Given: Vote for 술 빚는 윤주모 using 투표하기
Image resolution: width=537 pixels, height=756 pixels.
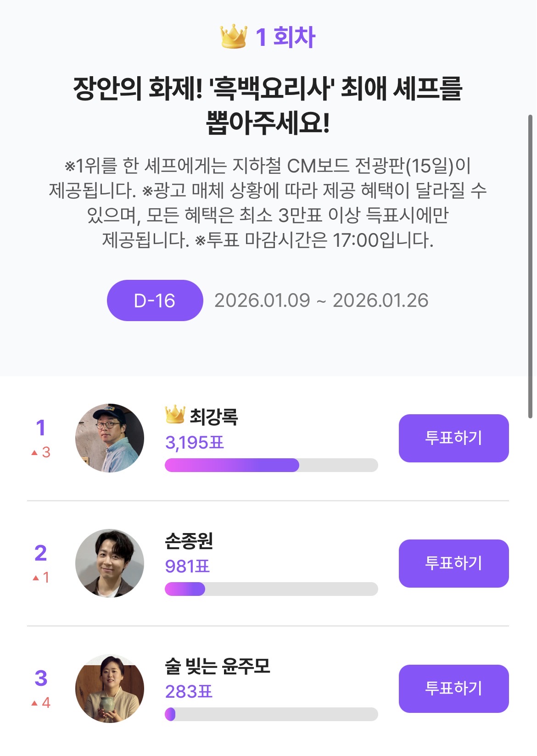Looking at the screenshot, I should tap(453, 688).
